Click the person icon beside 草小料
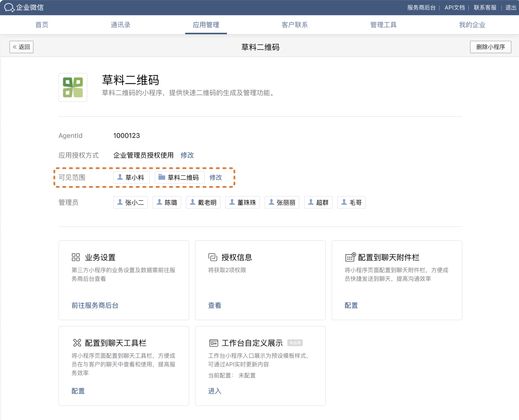This screenshot has height=420, width=519. coord(120,177)
